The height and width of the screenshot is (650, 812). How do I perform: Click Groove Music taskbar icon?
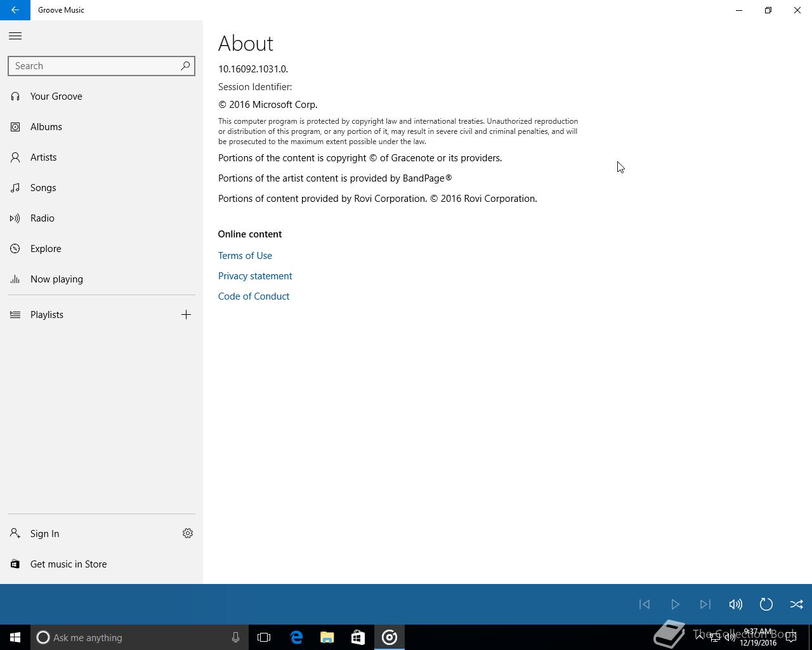(x=390, y=637)
